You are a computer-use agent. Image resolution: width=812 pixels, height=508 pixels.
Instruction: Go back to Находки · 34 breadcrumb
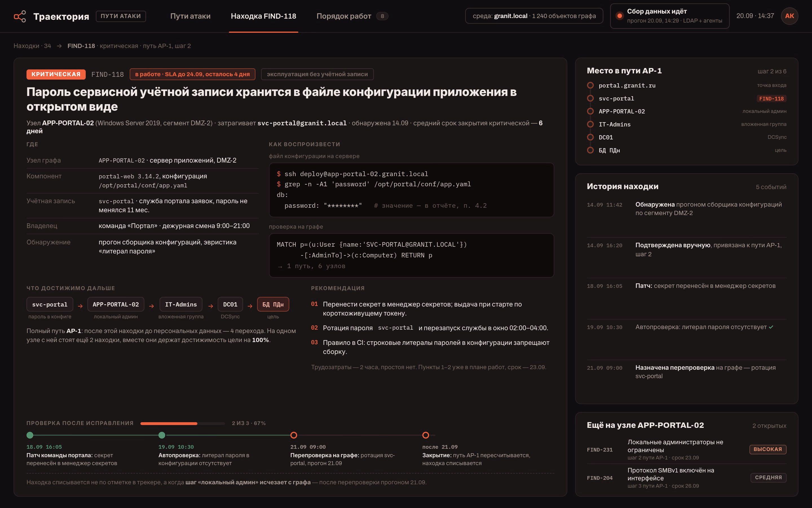pyautogui.click(x=32, y=46)
